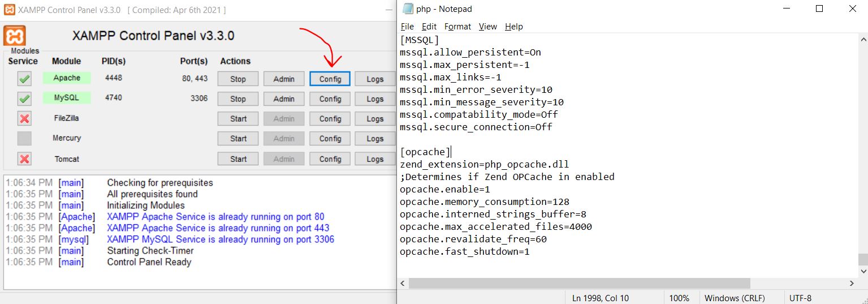Image resolution: width=868 pixels, height=304 pixels.
Task: Click line opcache.memory_consumption=128
Action: 484,202
